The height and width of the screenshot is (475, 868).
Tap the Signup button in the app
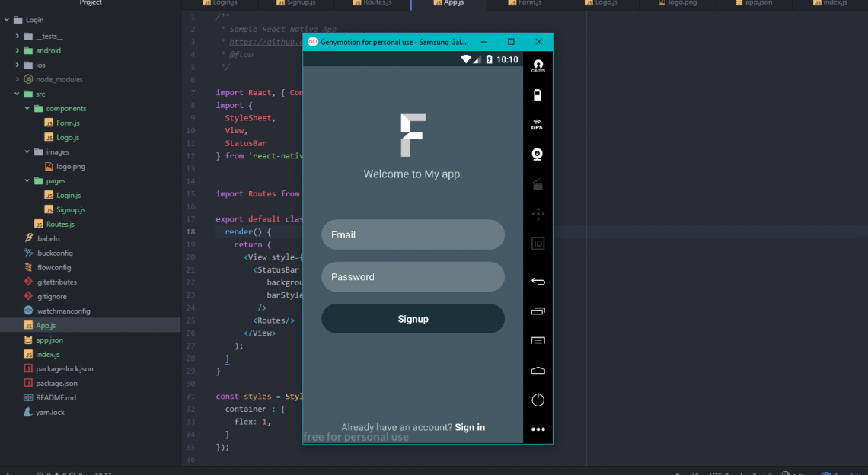[413, 319]
